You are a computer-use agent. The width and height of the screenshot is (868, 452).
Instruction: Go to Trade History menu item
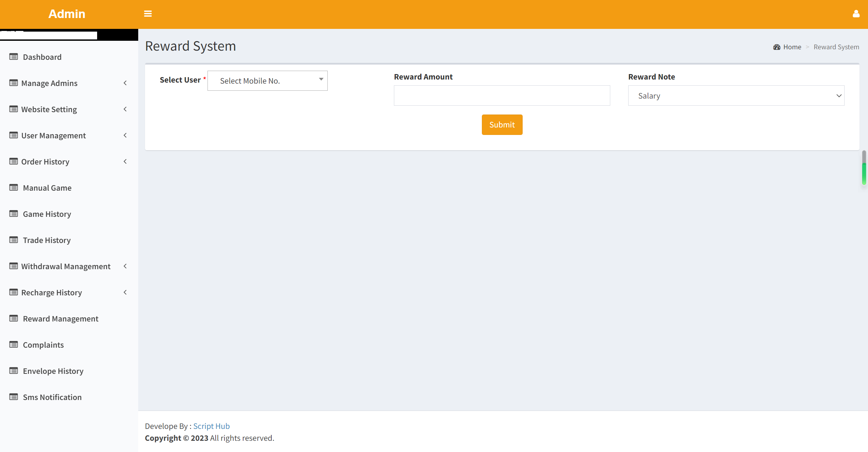coord(47,240)
